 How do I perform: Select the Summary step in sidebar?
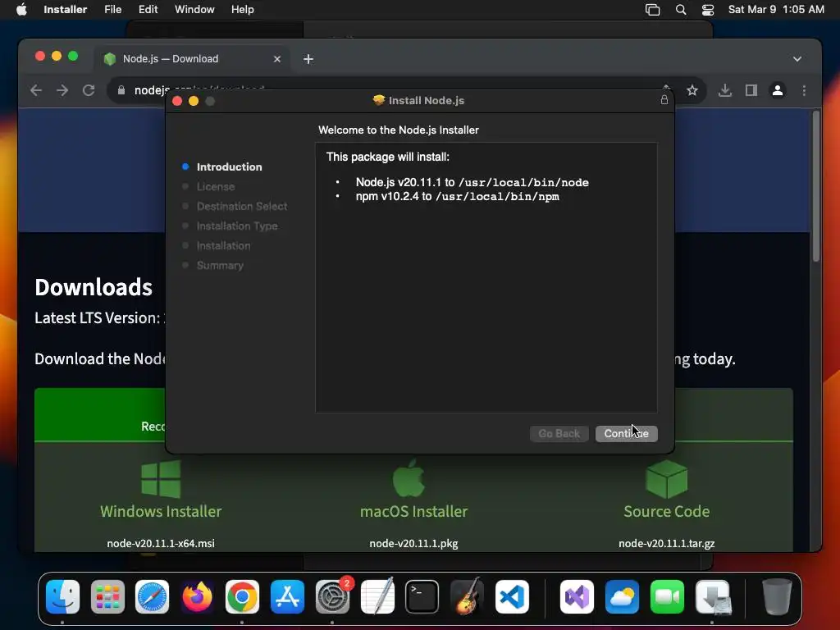(220, 265)
